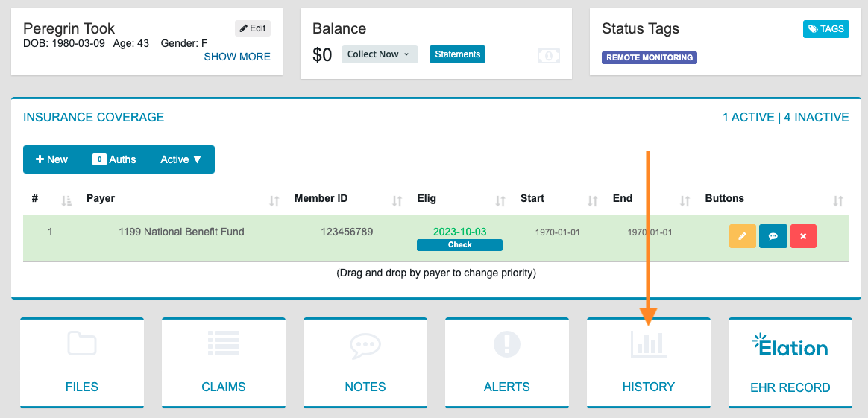Click the exclamation icon on ALERTS tile
The image size is (868, 418).
pos(507,344)
